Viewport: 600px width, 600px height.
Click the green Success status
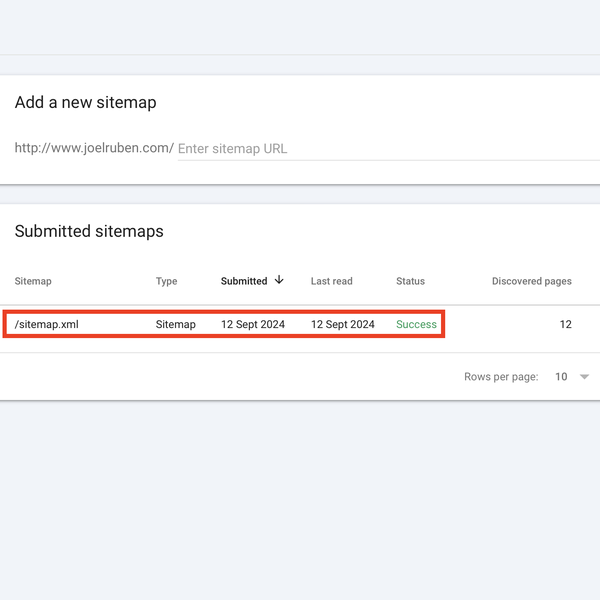(416, 325)
